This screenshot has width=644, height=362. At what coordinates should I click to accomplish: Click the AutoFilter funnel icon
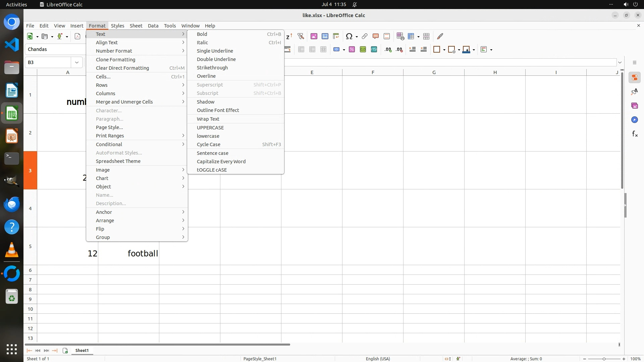(x=301, y=36)
